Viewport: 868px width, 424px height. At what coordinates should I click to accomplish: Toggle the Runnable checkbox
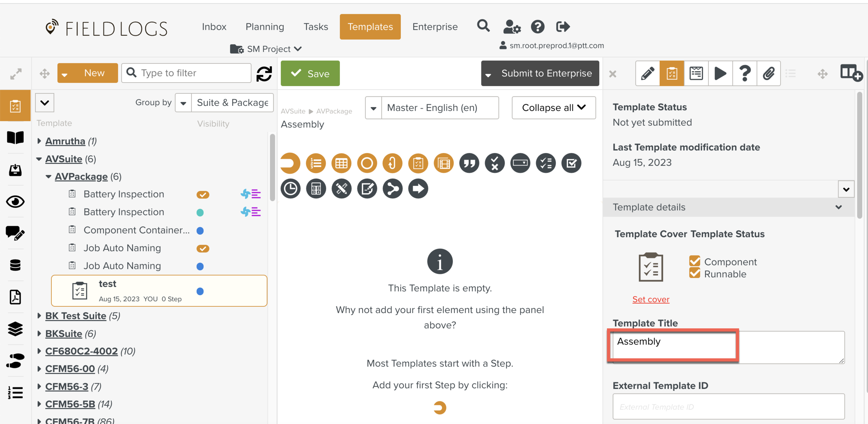coord(694,273)
